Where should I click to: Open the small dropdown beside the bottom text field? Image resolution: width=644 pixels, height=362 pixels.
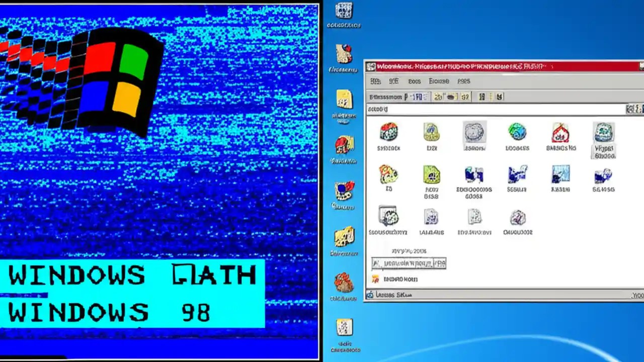coord(439,263)
